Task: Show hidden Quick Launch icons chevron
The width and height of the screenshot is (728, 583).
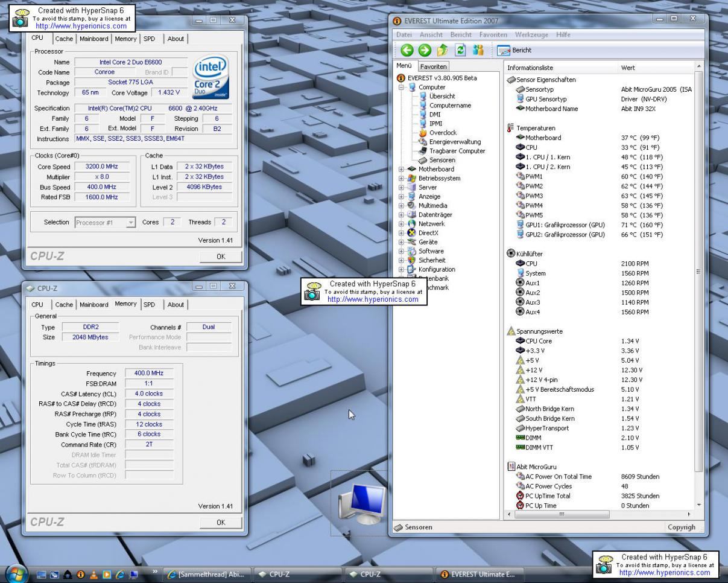Action: click(x=155, y=570)
